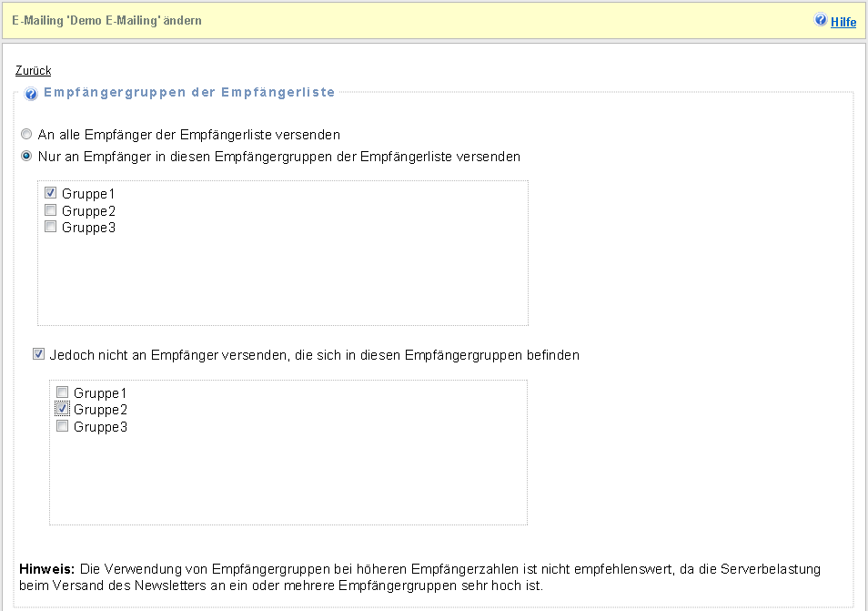Click the 'An alle Empfänger der Empfängerliste versenden' label text
Viewport: 868px width, 611px height.
188,135
